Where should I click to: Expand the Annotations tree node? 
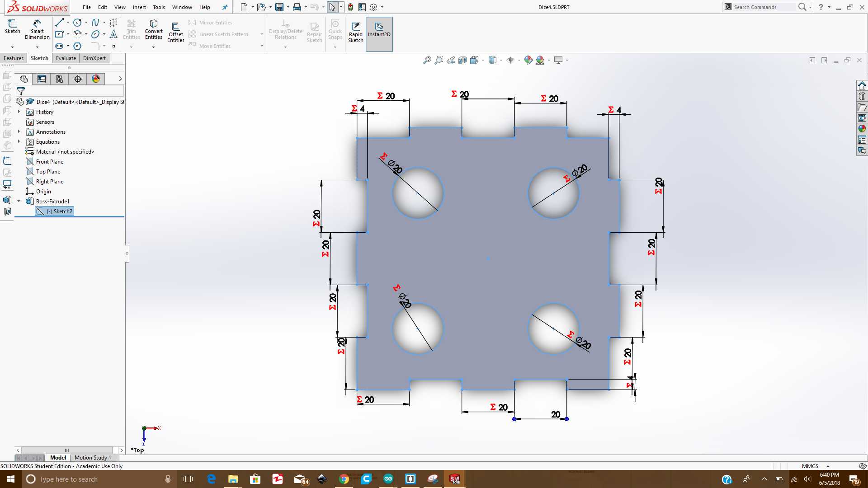pos(19,131)
